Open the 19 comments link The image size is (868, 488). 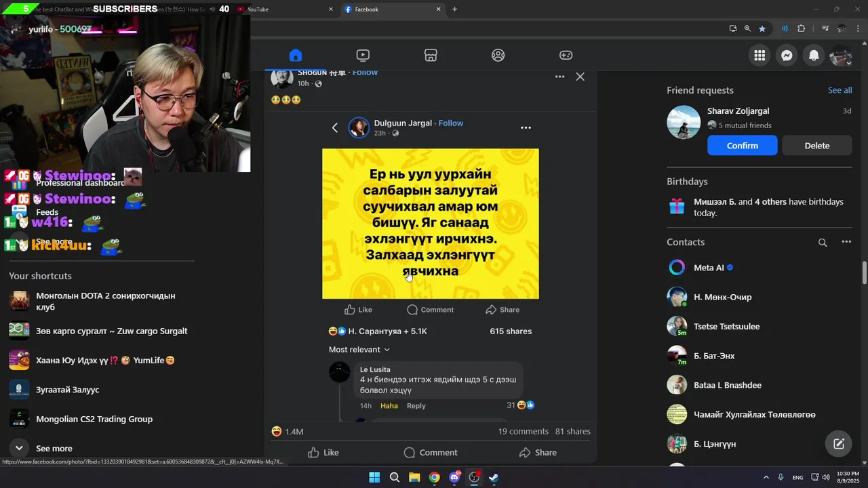click(x=523, y=432)
